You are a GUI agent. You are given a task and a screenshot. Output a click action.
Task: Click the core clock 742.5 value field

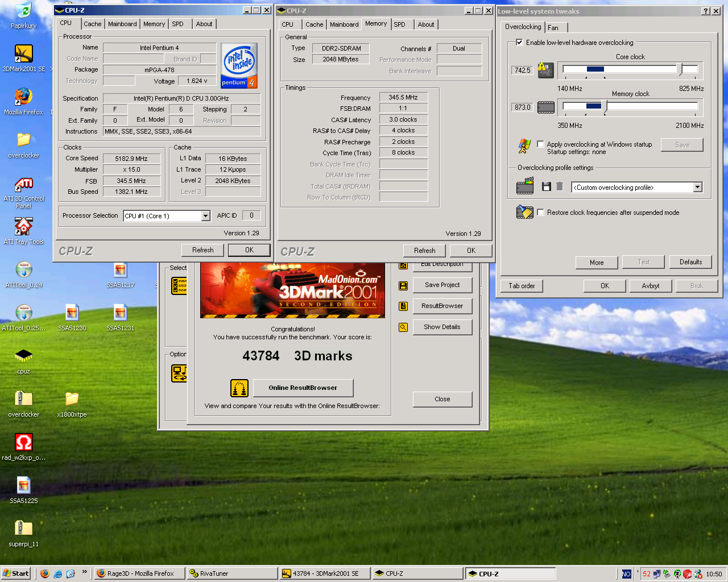point(522,70)
